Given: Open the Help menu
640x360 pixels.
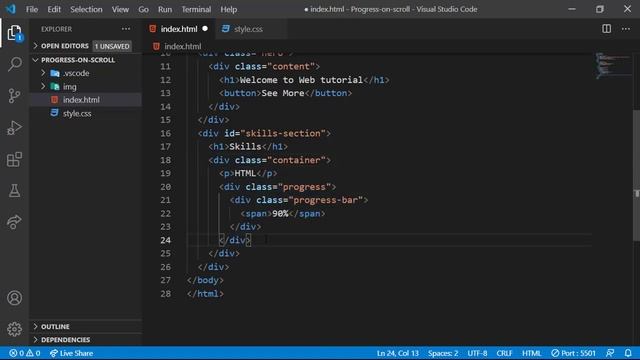Looking at the screenshot, I should (229, 9).
